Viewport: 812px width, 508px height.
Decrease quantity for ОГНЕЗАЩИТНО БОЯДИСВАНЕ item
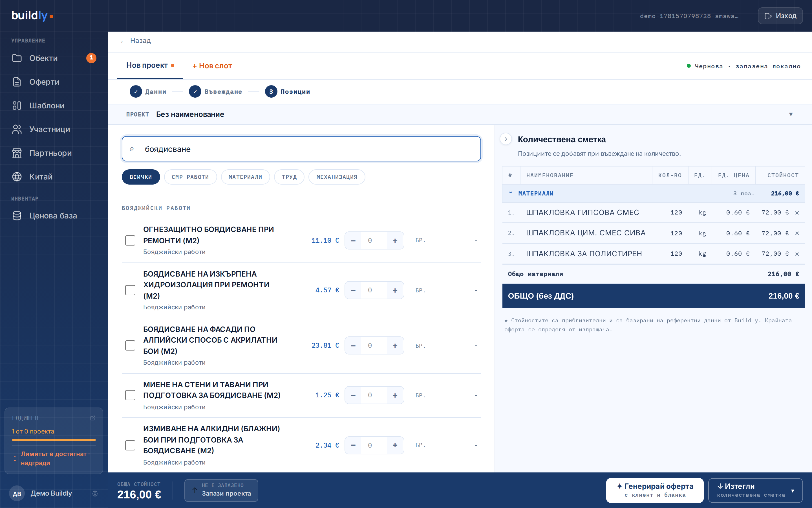pyautogui.click(x=353, y=240)
